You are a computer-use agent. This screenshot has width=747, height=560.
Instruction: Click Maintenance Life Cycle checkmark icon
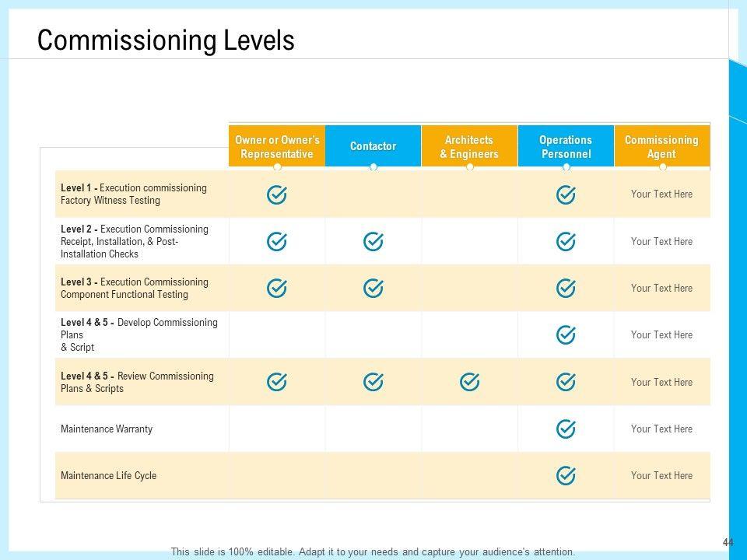tap(566, 475)
